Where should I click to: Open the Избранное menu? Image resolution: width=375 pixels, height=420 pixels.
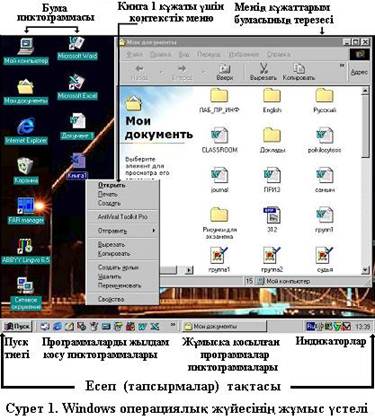[243, 54]
